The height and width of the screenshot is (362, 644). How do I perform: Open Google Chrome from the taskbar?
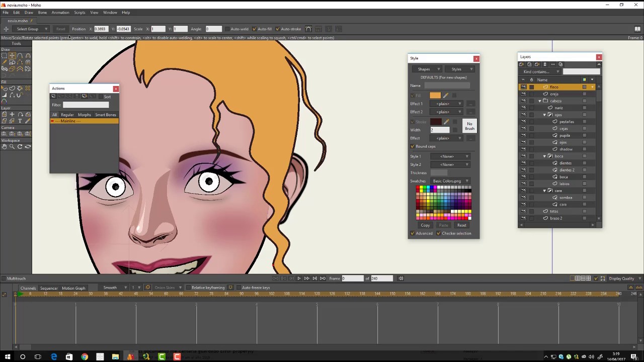(x=85, y=357)
